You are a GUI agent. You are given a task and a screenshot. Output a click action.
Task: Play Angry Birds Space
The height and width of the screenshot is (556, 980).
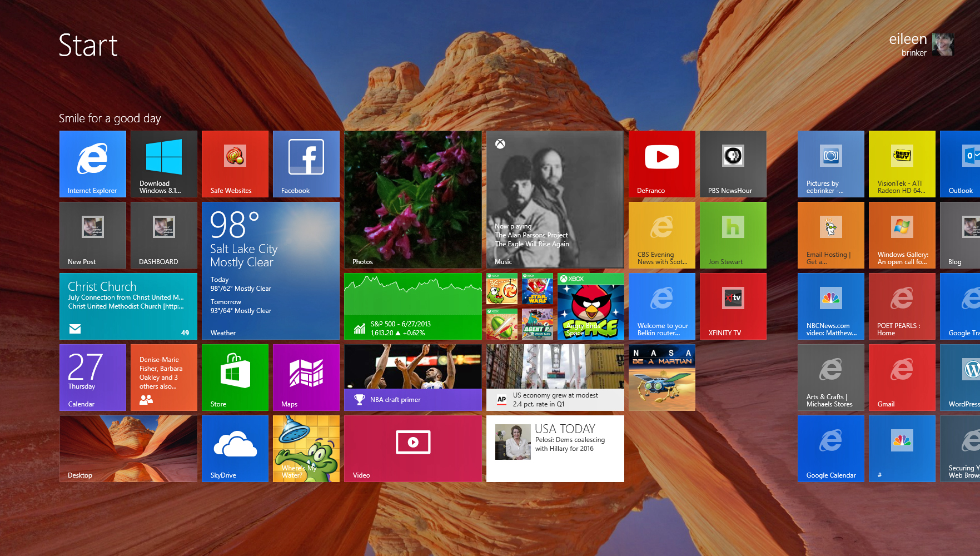pyautogui.click(x=590, y=306)
